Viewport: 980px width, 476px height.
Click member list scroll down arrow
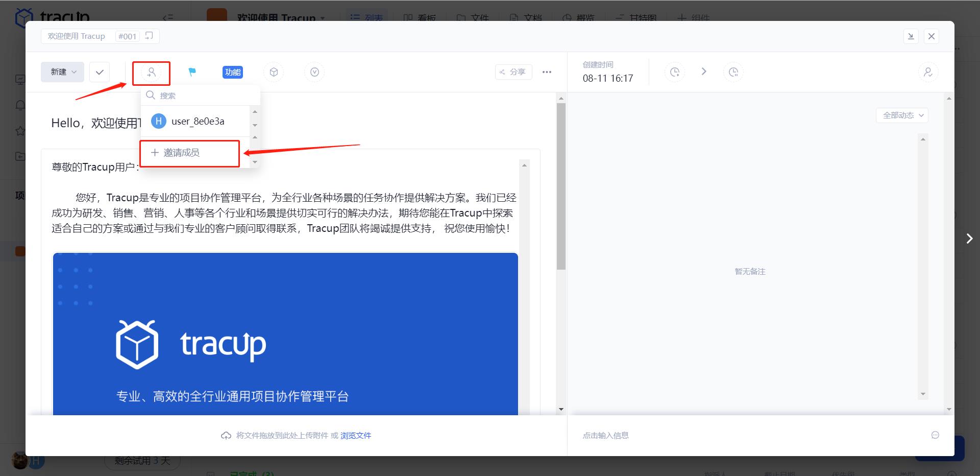click(x=255, y=125)
